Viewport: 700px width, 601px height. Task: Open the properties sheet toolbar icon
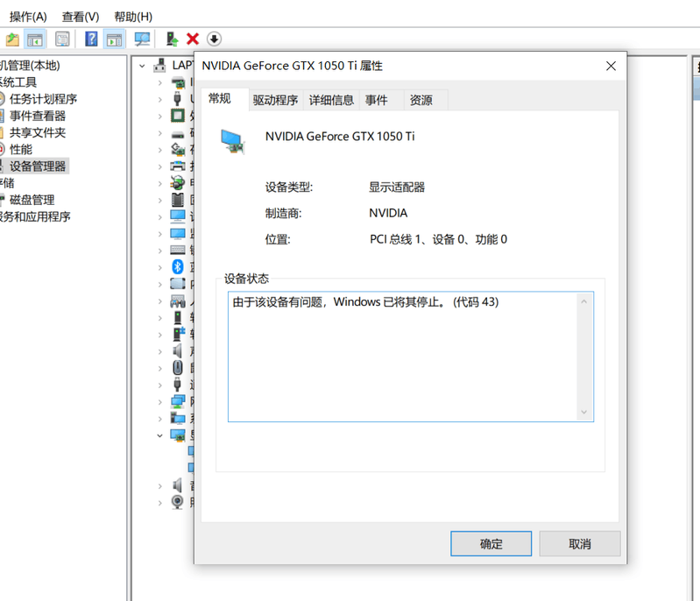pyautogui.click(x=62, y=39)
